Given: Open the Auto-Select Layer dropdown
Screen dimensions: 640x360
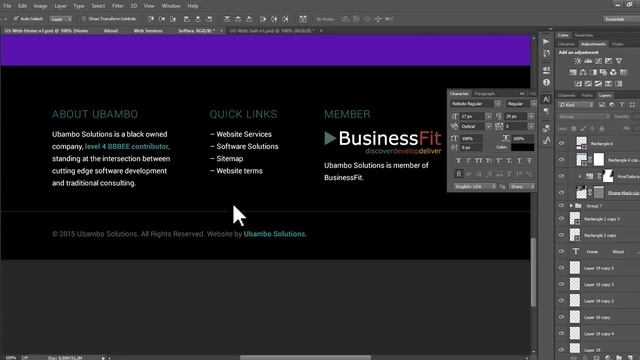Looking at the screenshot, I should 61,19.
